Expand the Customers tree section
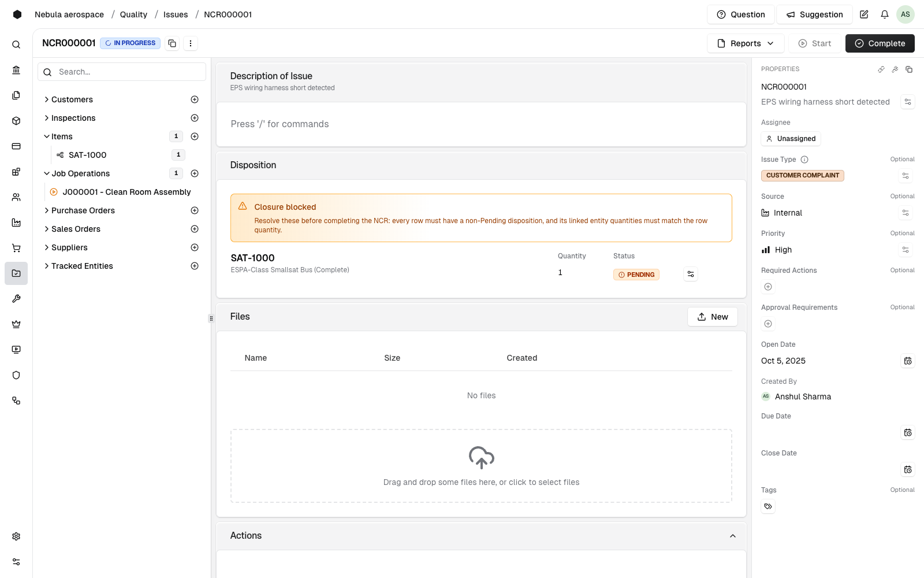Image resolution: width=924 pixels, height=578 pixels. [47, 99]
